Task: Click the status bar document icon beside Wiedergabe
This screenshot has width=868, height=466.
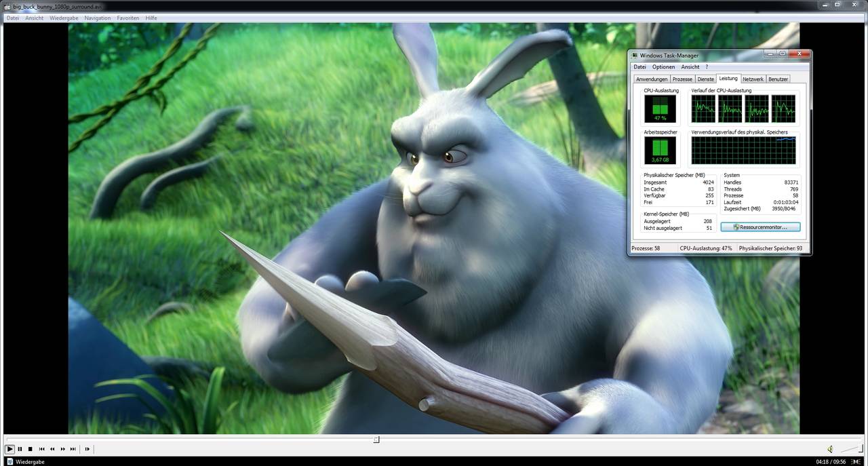Action: 9,461
